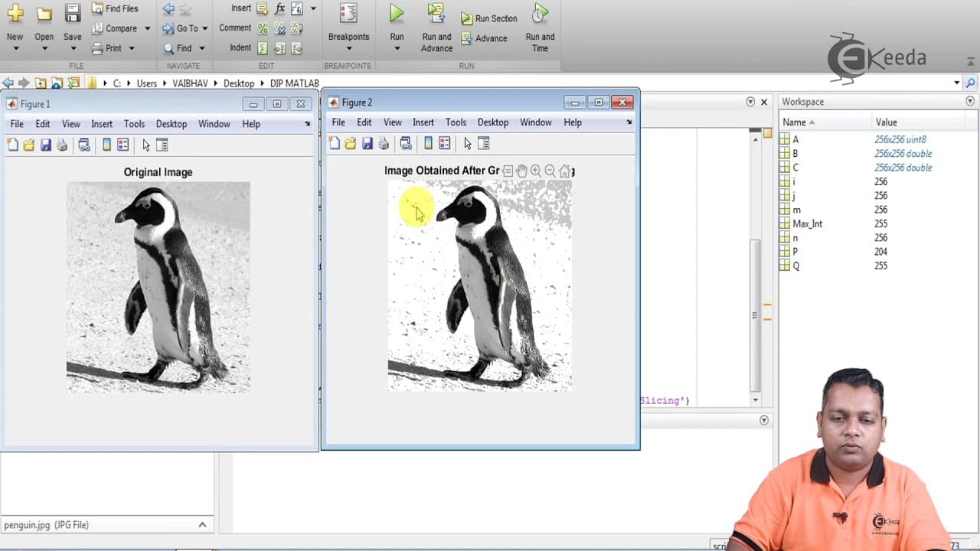Click the New file icon in MATLAB toolstrip
The image size is (980, 551).
coord(15,13)
